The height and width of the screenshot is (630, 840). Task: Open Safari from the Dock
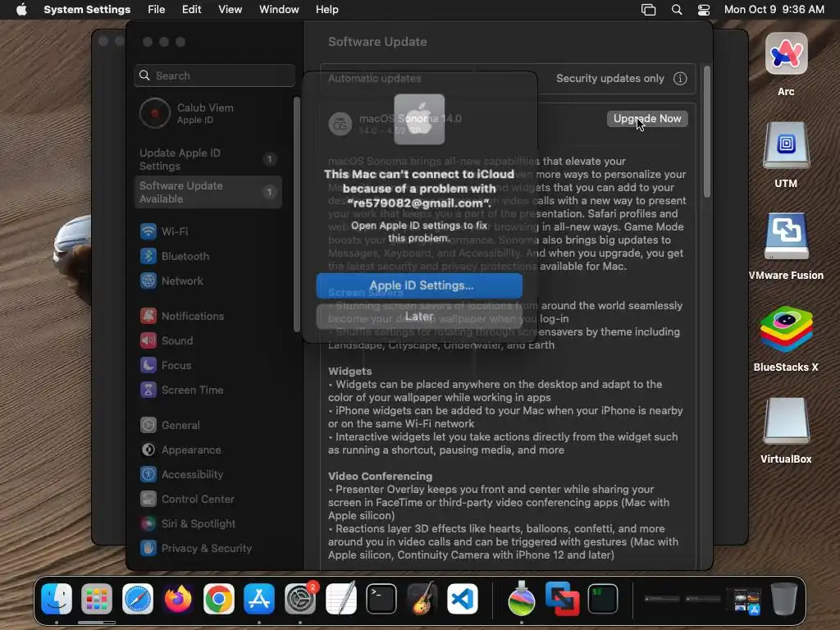point(138,598)
